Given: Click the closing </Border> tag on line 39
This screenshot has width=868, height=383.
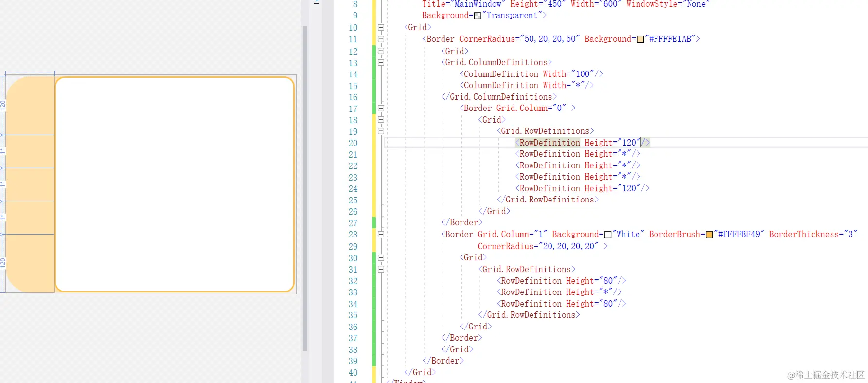Looking at the screenshot, I should (443, 361).
